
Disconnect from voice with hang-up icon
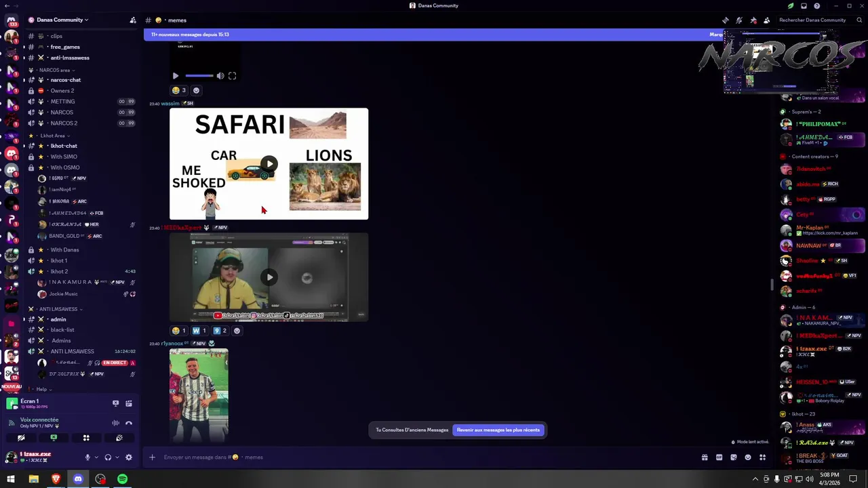pyautogui.click(x=129, y=423)
